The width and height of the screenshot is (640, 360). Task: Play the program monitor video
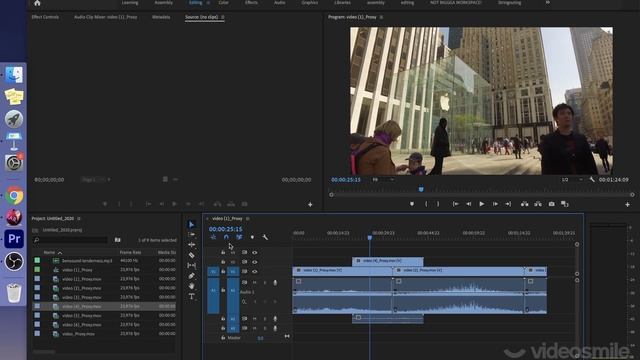point(482,204)
